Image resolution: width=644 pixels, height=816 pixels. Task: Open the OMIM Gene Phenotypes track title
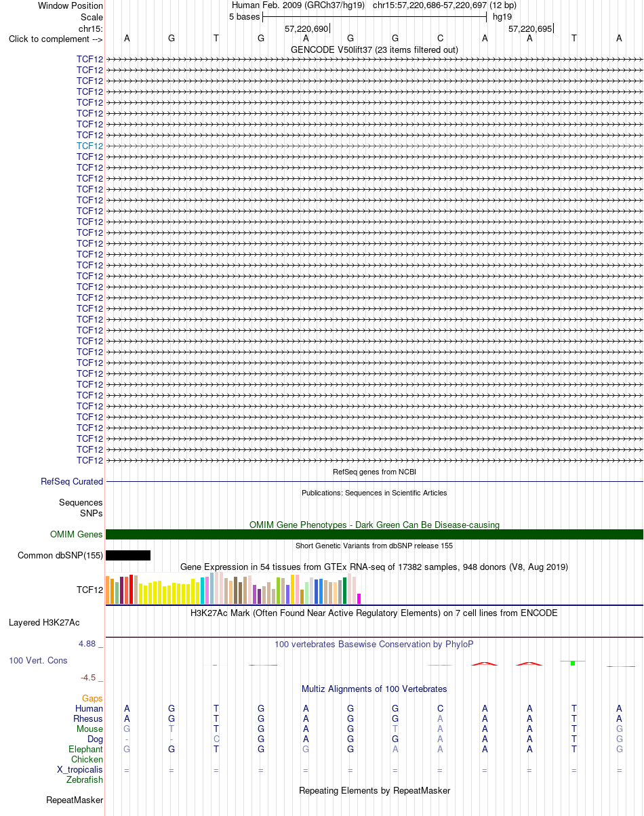(374, 525)
